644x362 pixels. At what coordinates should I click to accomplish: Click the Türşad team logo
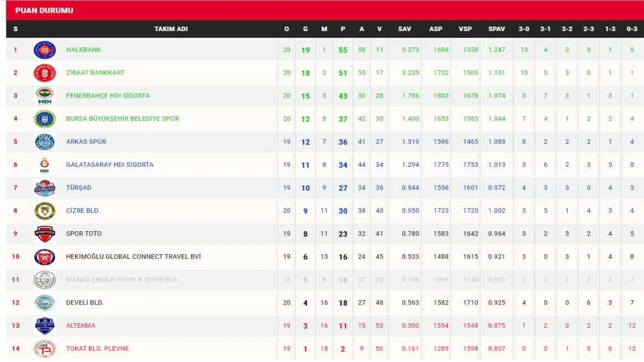[45, 188]
